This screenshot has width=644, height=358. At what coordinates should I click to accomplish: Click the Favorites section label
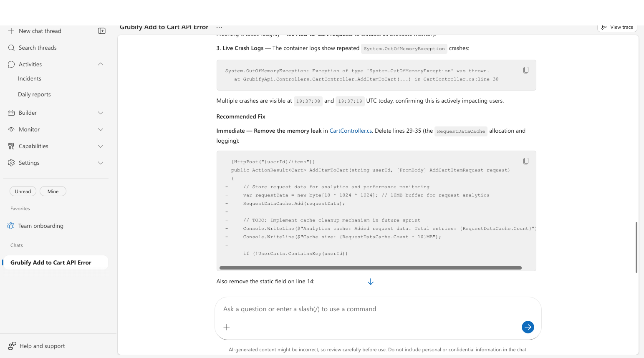click(20, 209)
